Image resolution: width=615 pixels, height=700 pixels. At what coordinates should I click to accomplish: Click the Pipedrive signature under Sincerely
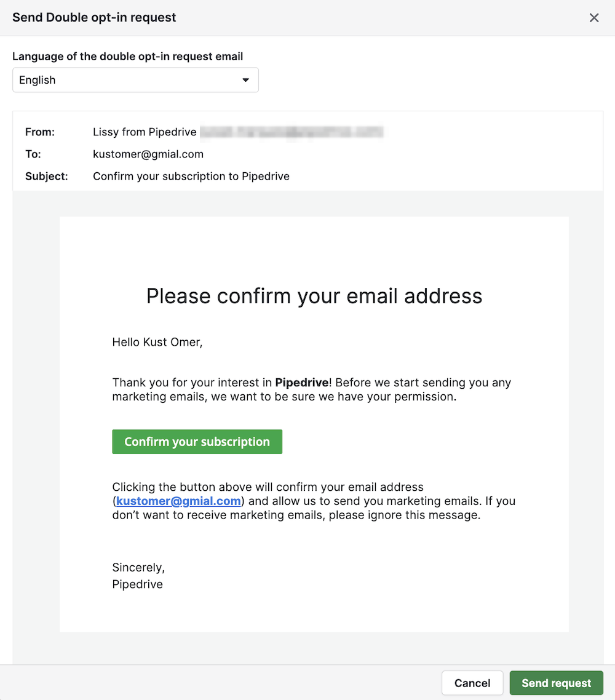[x=137, y=584]
